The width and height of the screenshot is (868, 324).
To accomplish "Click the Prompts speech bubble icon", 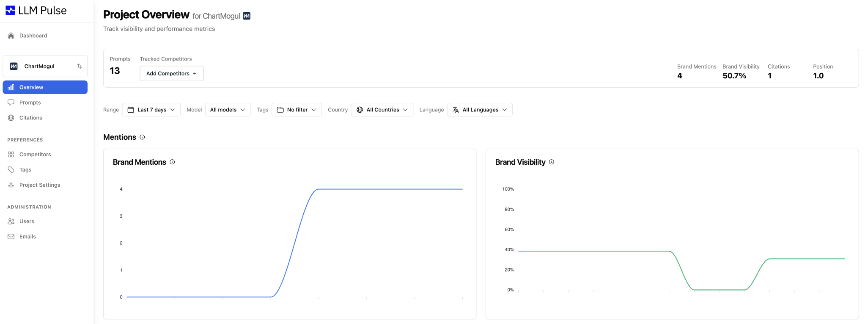I will (11, 102).
